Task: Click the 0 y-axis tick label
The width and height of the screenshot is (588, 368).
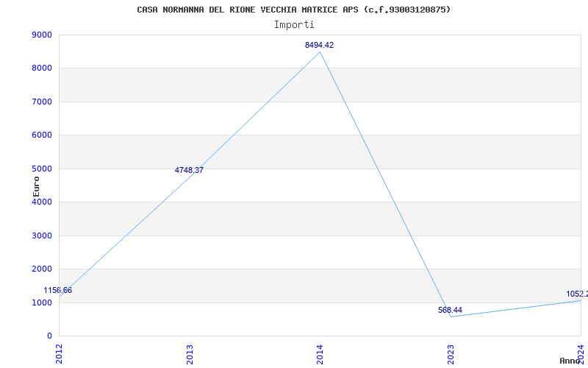Action: (x=49, y=336)
